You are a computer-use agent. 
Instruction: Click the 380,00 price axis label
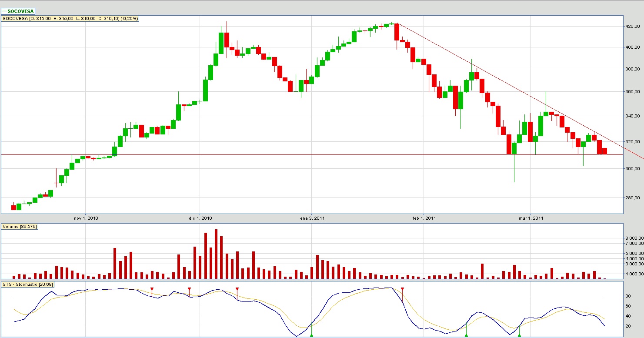tap(633, 69)
